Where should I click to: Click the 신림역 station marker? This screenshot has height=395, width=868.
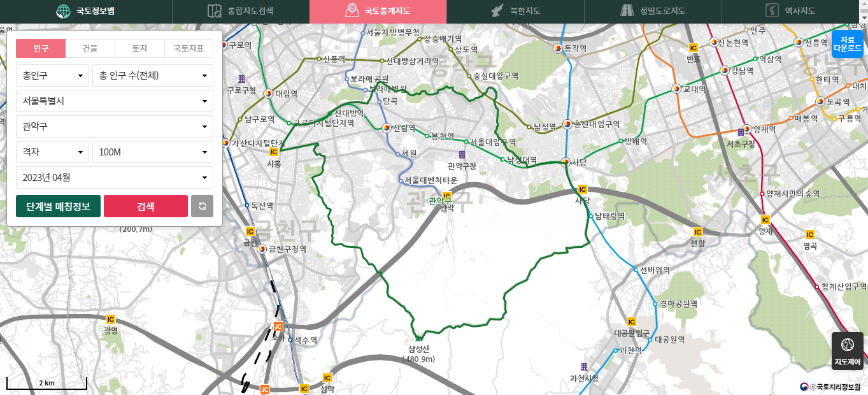tap(386, 127)
